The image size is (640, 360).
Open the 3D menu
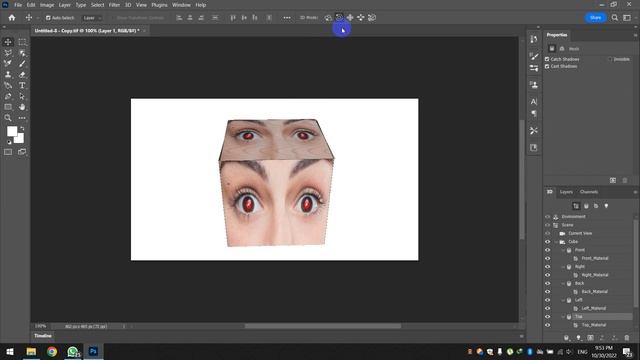(128, 5)
